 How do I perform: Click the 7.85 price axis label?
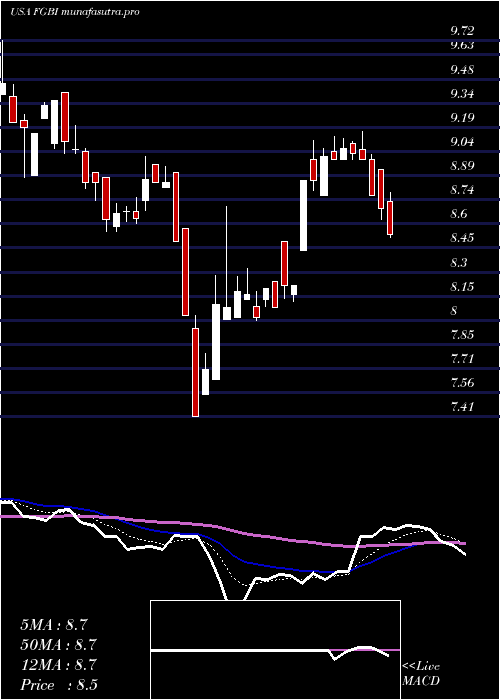pyautogui.click(x=462, y=335)
